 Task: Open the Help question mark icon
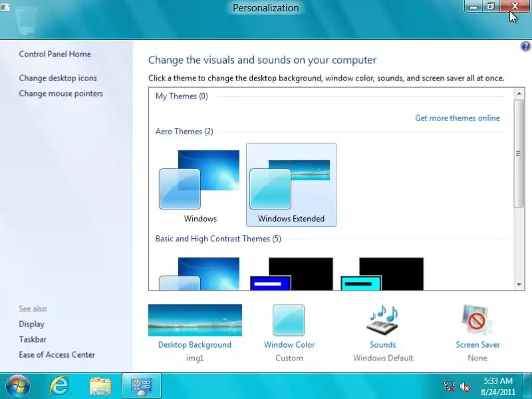pos(525,46)
